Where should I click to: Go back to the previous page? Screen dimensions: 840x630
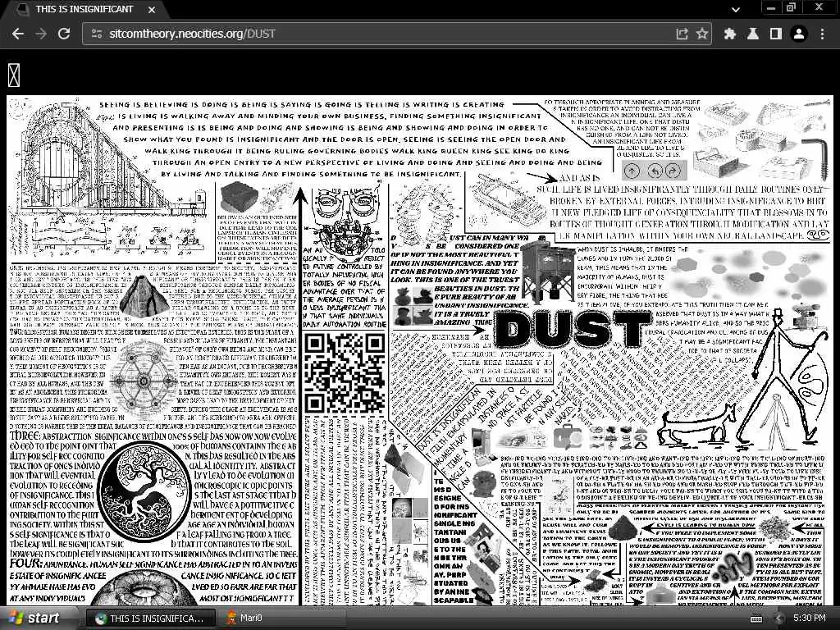18,34
